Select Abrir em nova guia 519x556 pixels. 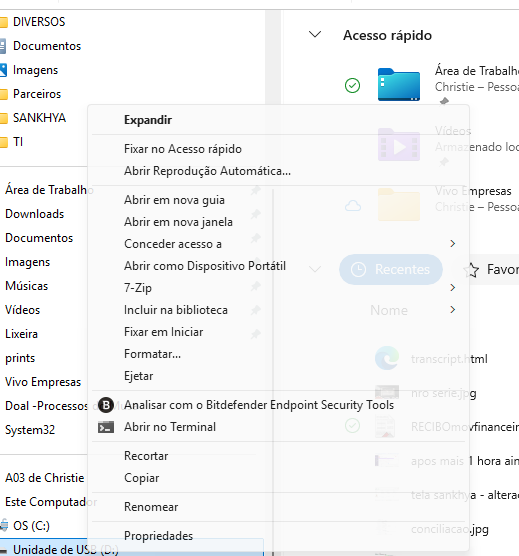174,200
